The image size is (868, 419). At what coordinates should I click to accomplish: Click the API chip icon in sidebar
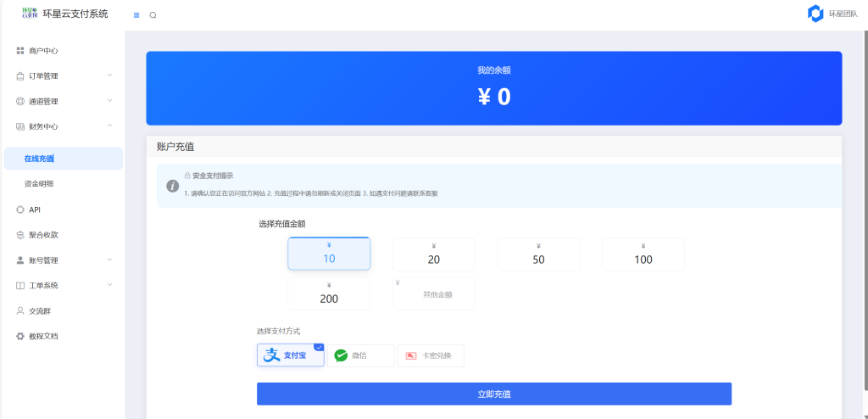pyautogui.click(x=20, y=209)
